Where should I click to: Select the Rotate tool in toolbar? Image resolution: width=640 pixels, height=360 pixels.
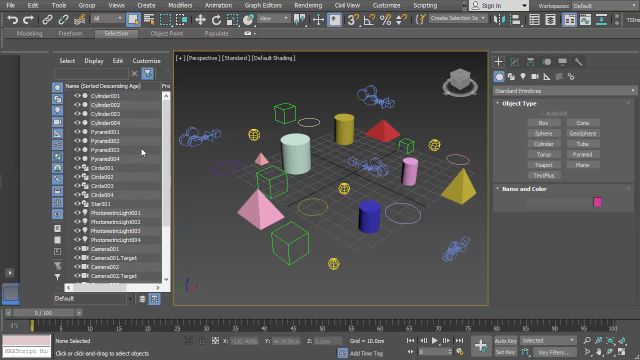pos(216,20)
